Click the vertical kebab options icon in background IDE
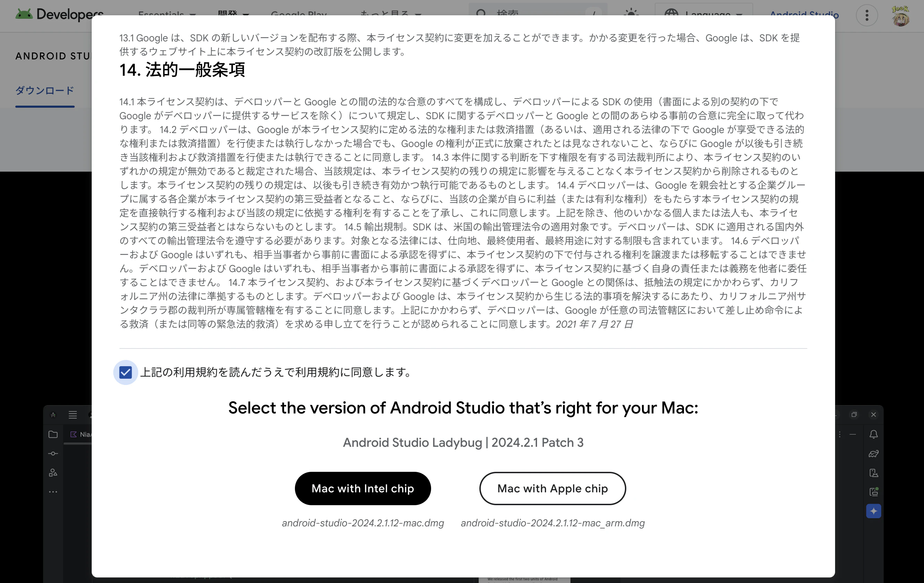This screenshot has height=583, width=924. pos(840,434)
